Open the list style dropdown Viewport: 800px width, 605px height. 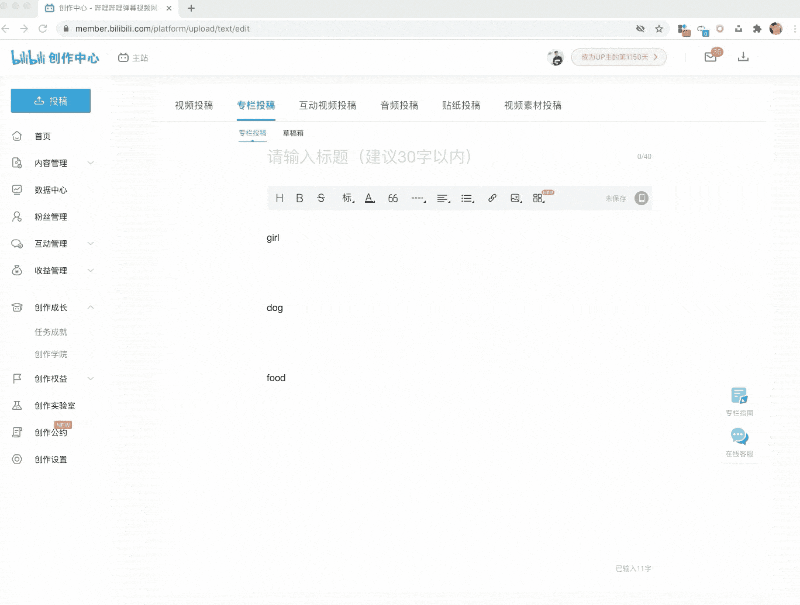467,198
